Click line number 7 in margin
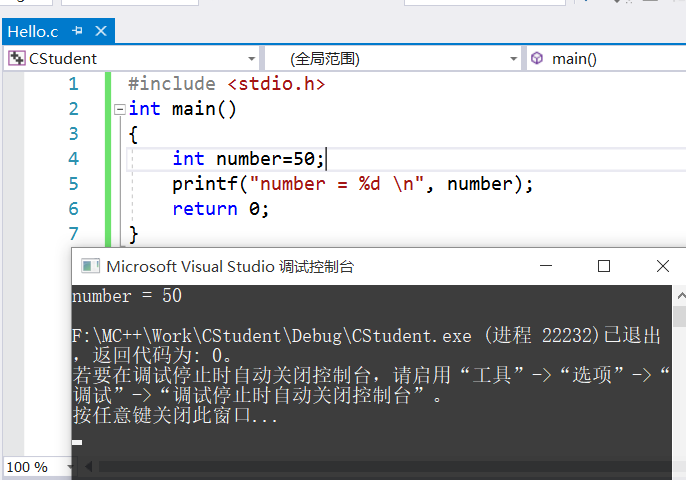 pos(74,234)
